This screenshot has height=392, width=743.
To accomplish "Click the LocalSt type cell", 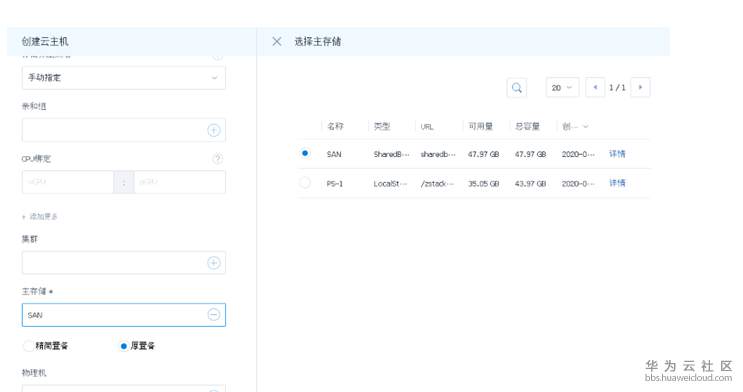I will pos(390,183).
